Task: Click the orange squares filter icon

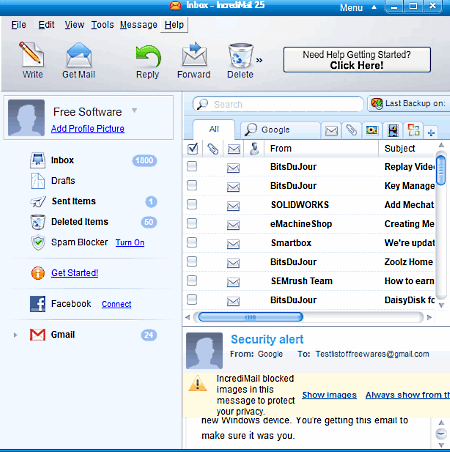Action: (x=414, y=130)
